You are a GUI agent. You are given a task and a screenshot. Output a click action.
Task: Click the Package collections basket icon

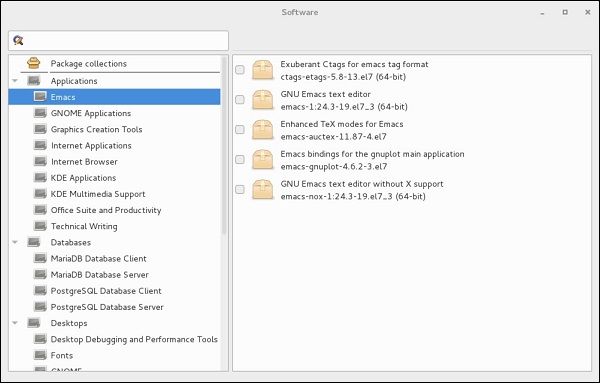click(34, 63)
